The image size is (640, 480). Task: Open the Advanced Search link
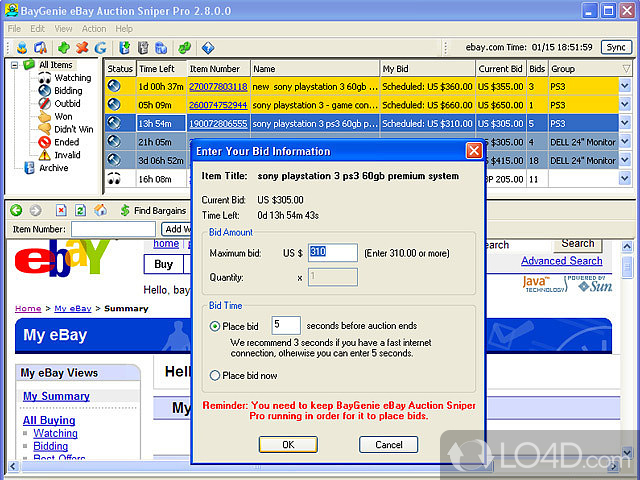pyautogui.click(x=562, y=261)
